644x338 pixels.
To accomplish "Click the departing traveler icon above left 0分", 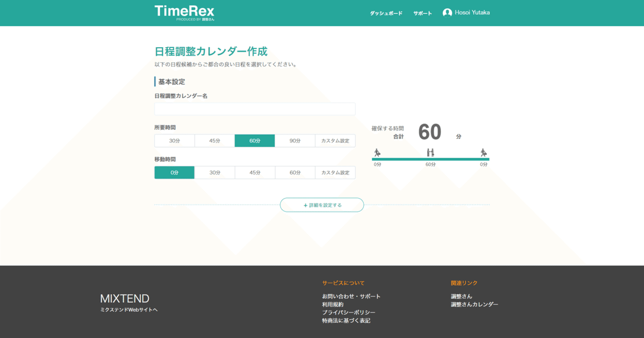I will (377, 153).
